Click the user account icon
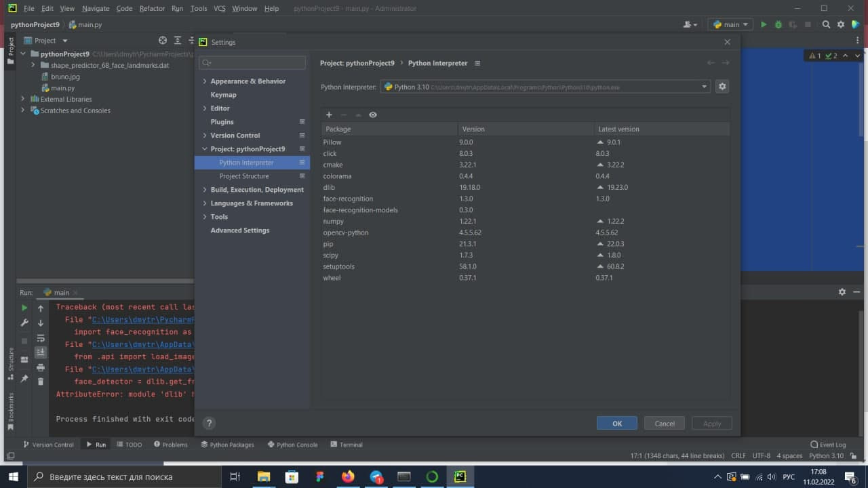Viewport: 868px width, 488px height. pos(690,24)
